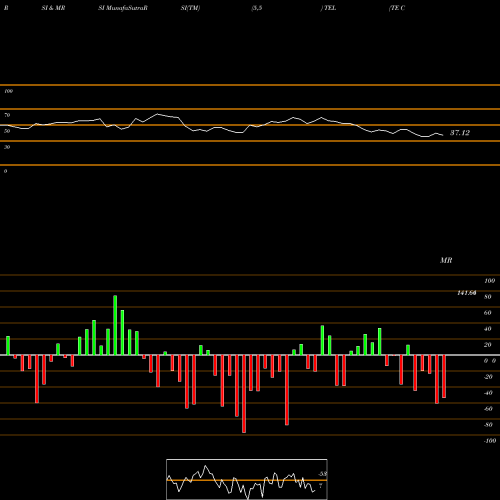Click the RSI axis label 50
This screenshot has width=500, height=500.
point(7,131)
